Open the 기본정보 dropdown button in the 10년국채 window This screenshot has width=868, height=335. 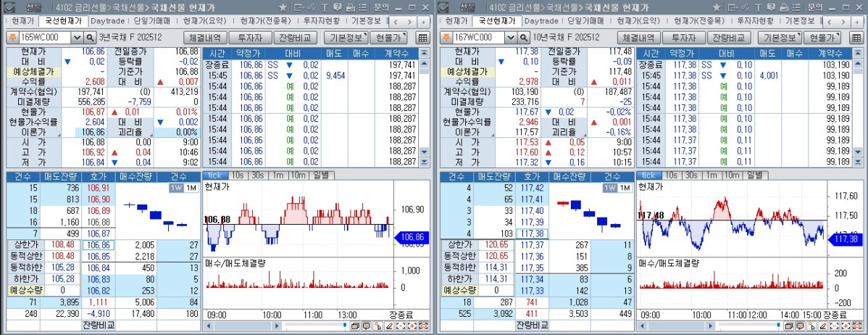[x=780, y=38]
